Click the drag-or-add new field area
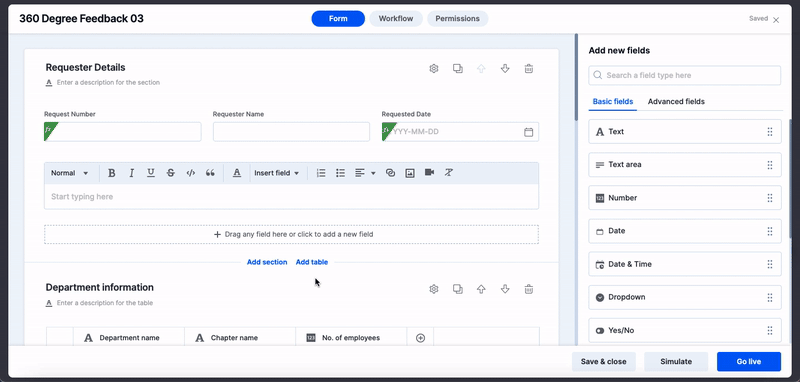 coord(291,235)
